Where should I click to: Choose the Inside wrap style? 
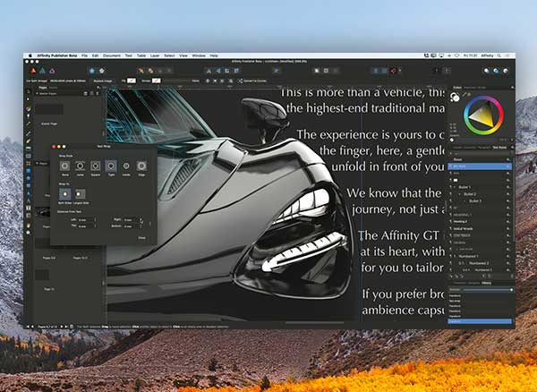pos(126,166)
